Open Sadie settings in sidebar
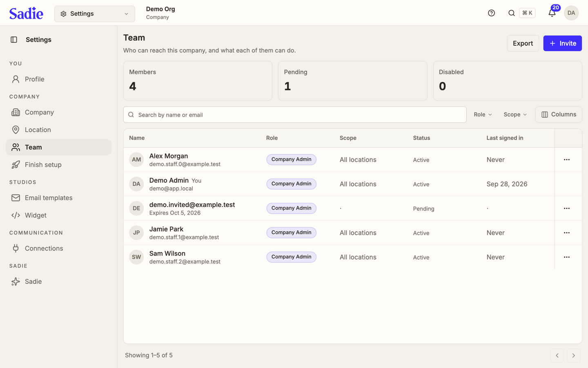588x368 pixels. [x=58, y=282]
